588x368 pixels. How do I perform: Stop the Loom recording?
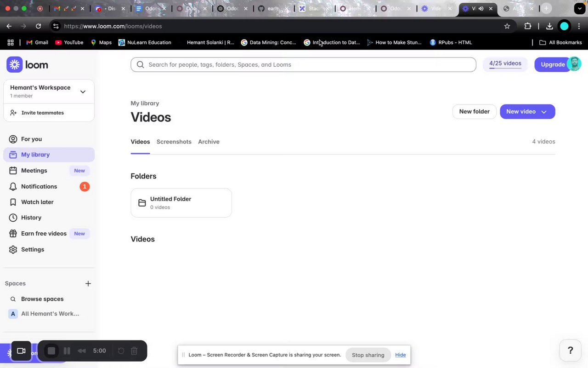point(51,351)
